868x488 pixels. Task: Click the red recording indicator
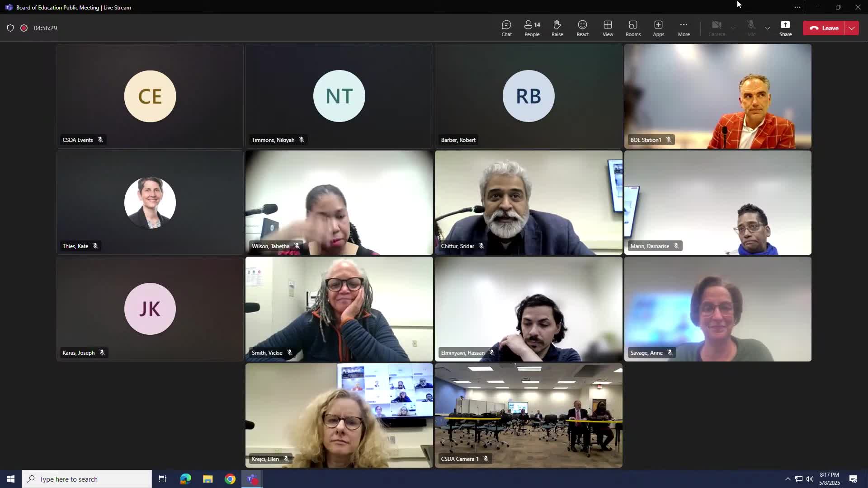tap(24, 28)
